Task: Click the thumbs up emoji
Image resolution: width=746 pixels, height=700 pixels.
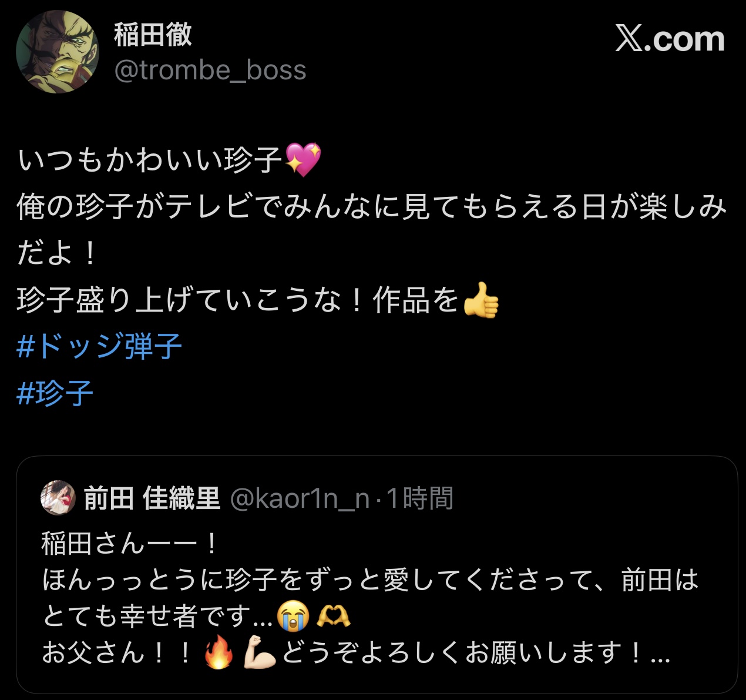Action: [x=481, y=300]
